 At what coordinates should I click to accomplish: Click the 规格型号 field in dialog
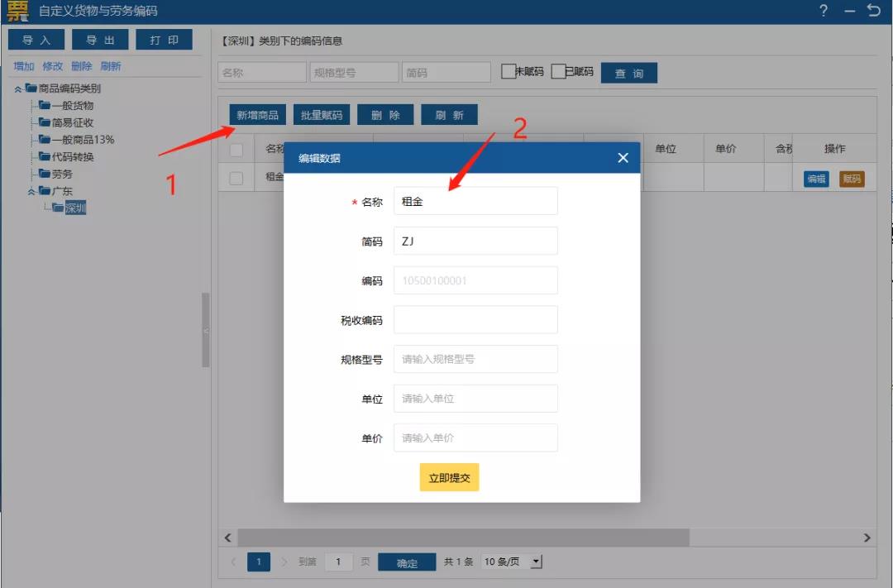pyautogui.click(x=475, y=359)
